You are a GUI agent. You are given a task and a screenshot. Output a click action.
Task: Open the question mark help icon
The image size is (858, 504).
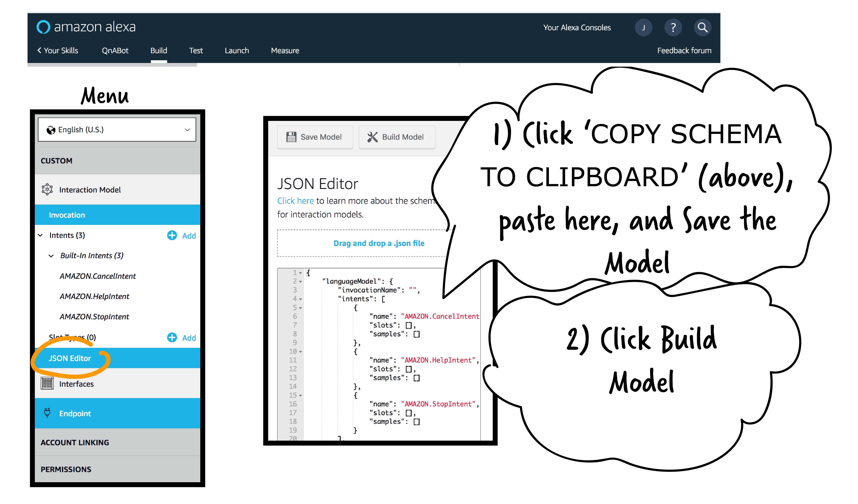673,28
